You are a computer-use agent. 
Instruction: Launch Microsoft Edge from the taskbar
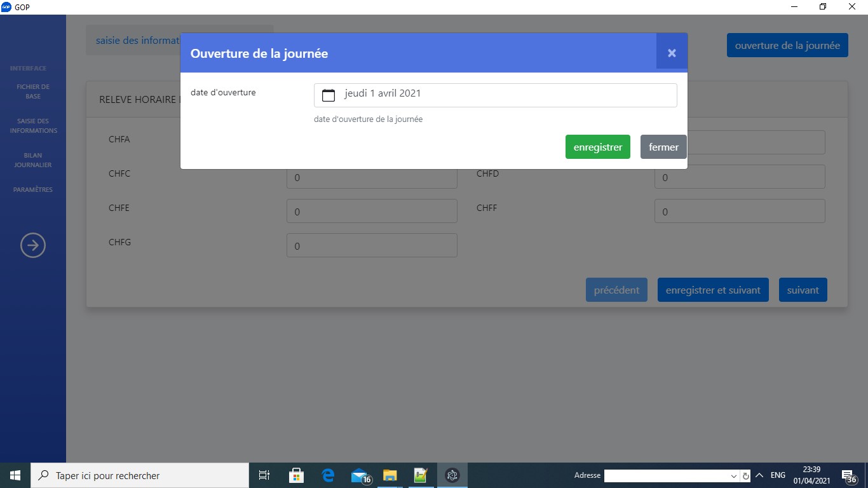point(328,475)
